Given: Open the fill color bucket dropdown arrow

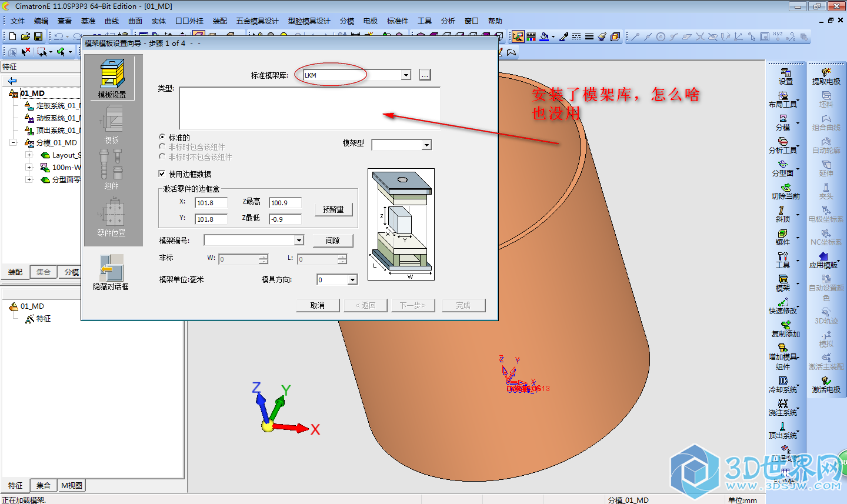Looking at the screenshot, I should pyautogui.click(x=553, y=37).
